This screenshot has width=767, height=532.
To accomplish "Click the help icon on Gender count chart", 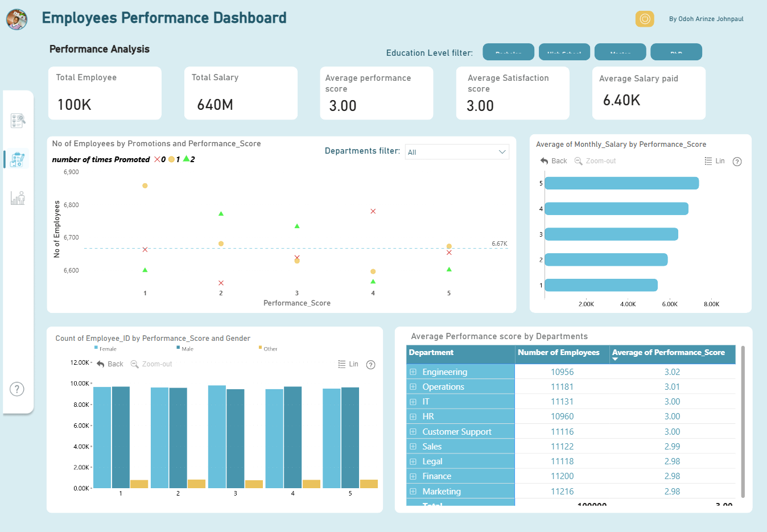I will point(370,365).
